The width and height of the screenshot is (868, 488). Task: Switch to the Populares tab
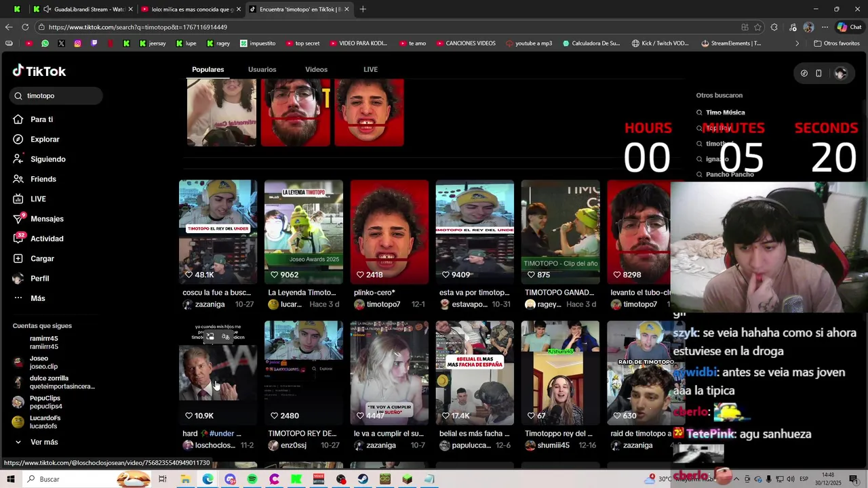pos(208,69)
